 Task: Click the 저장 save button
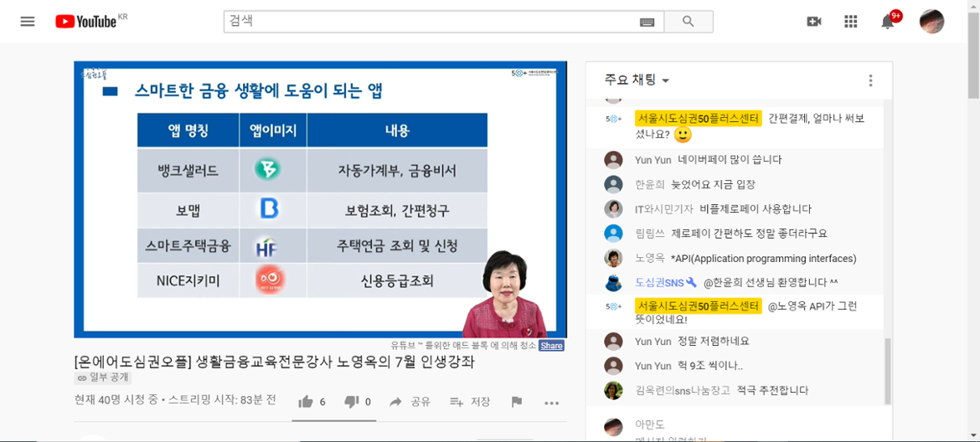[470, 402]
